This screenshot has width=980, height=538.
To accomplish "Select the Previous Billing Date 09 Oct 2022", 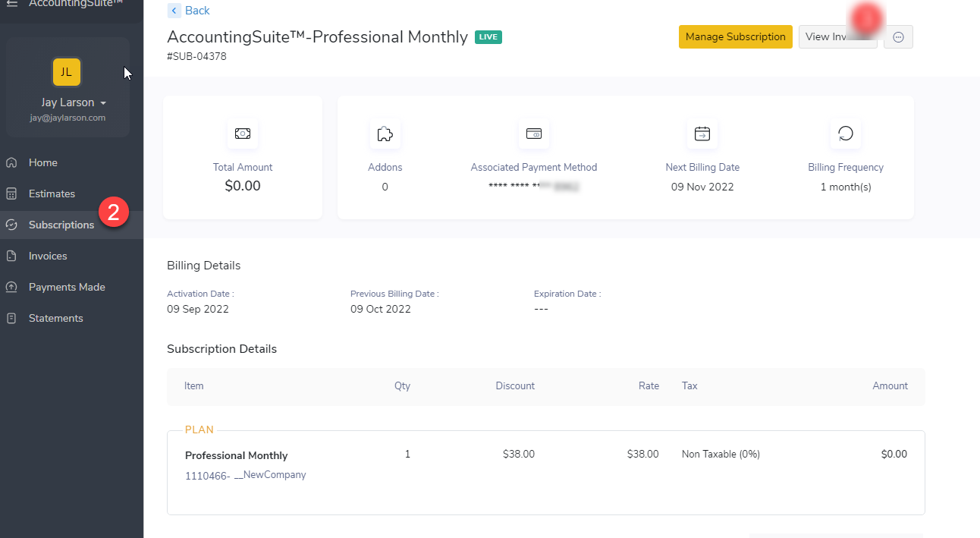I will tap(381, 309).
